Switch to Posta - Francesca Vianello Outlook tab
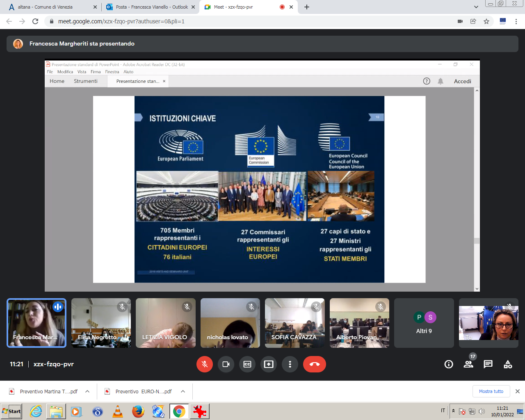525x420 pixels. click(152, 7)
